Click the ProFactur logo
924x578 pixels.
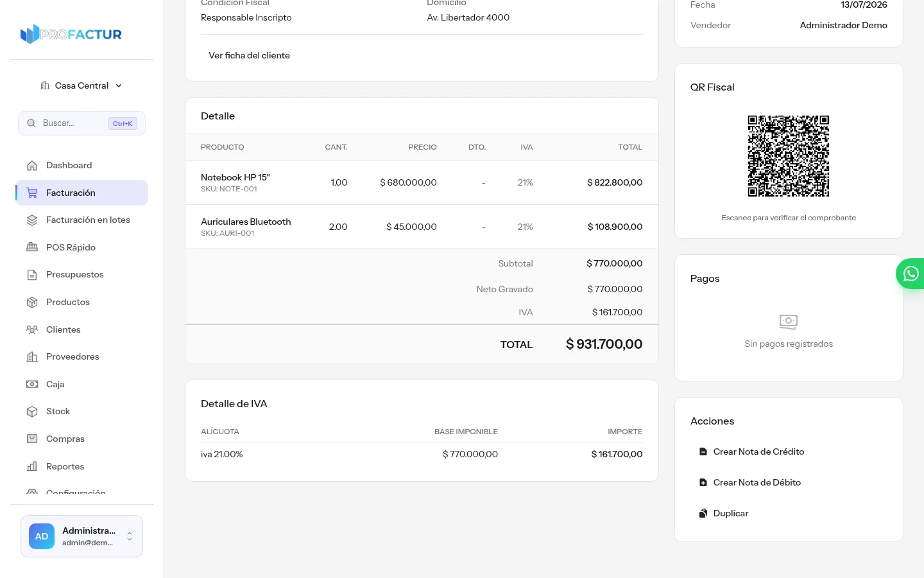71,34
